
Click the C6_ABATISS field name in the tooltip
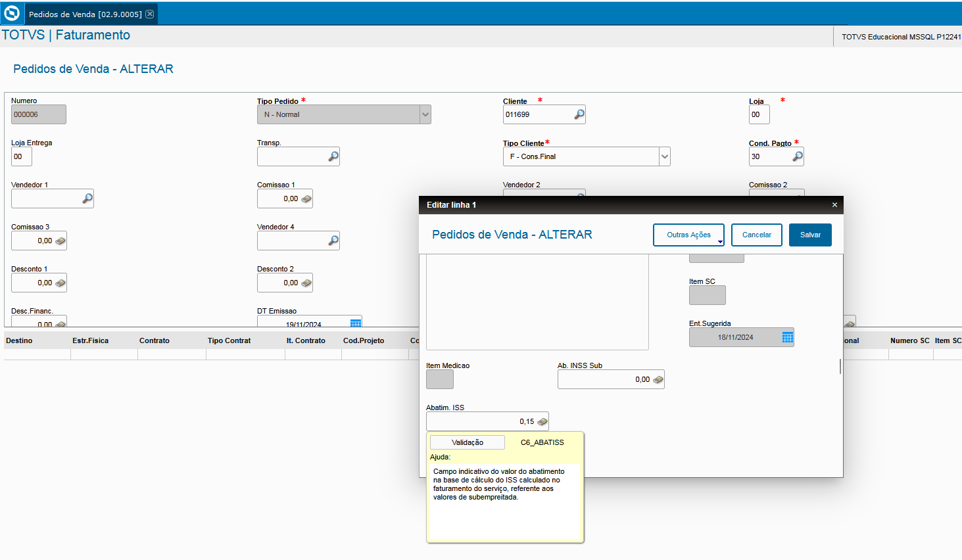click(x=542, y=442)
